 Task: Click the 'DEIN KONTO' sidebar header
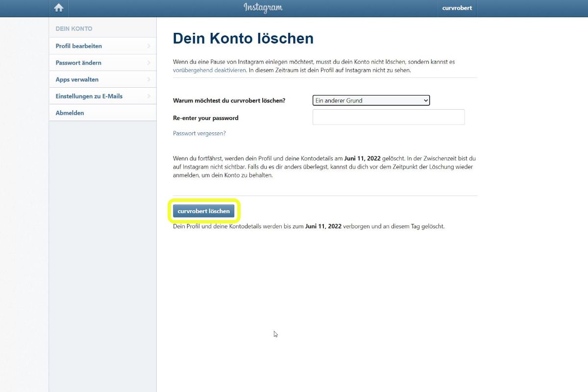point(74,29)
